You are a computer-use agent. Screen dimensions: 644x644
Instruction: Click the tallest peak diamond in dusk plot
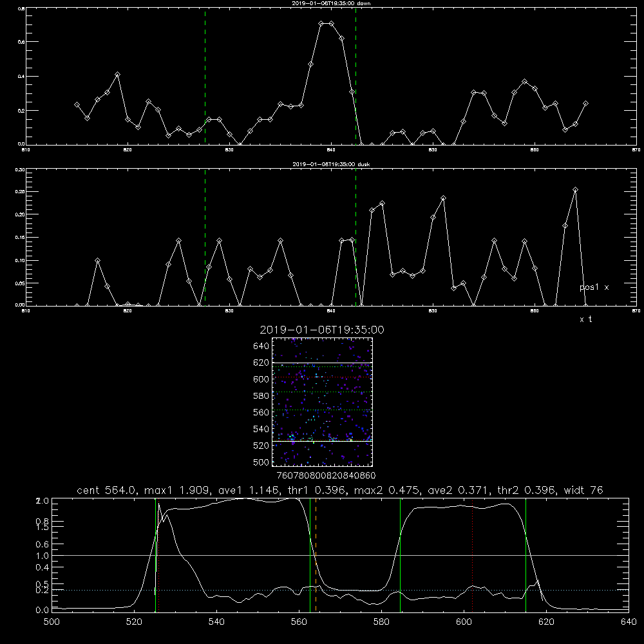575,190
